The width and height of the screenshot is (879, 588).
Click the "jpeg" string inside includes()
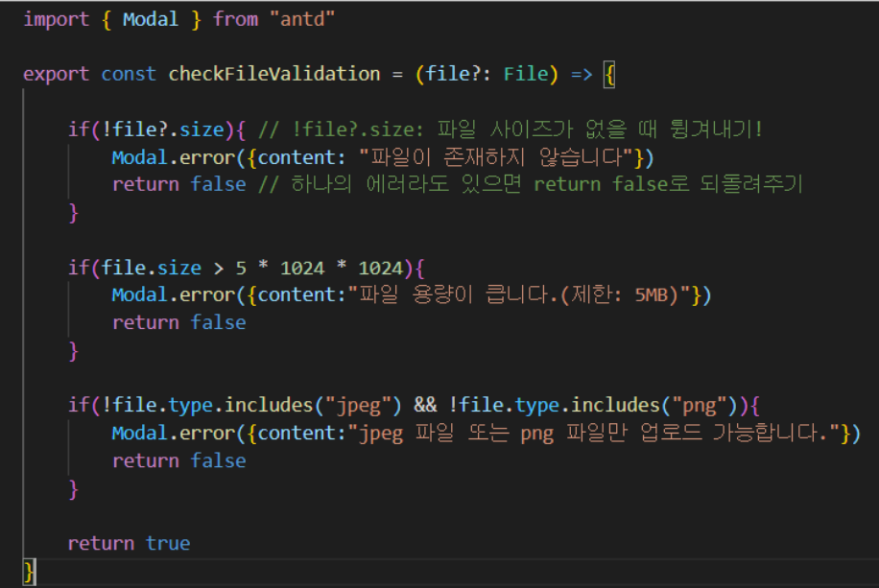coord(358,405)
